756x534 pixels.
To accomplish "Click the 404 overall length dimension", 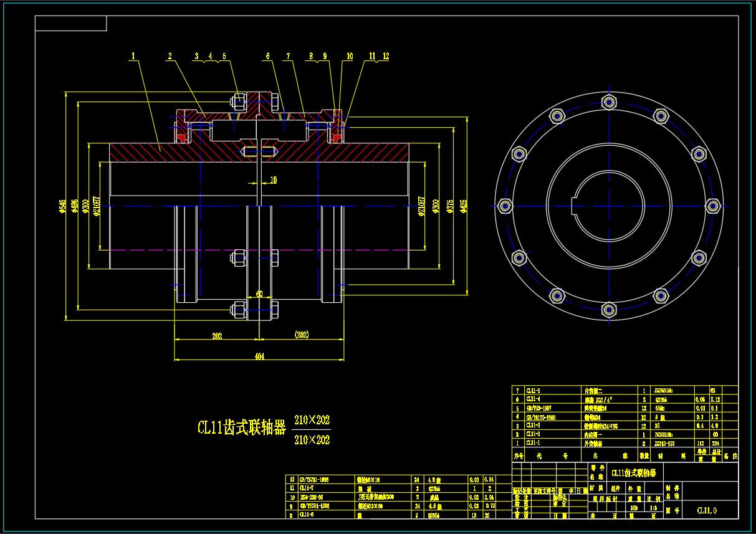I will (x=259, y=356).
